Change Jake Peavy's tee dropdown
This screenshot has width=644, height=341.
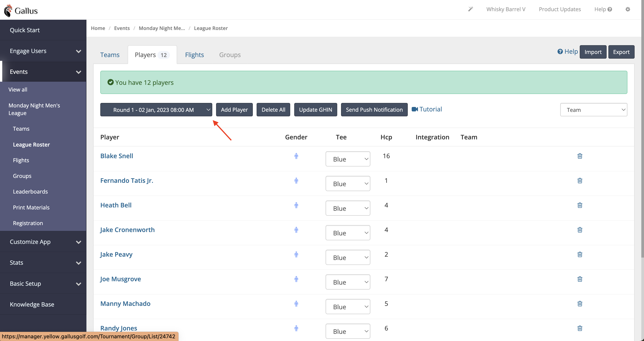348,257
